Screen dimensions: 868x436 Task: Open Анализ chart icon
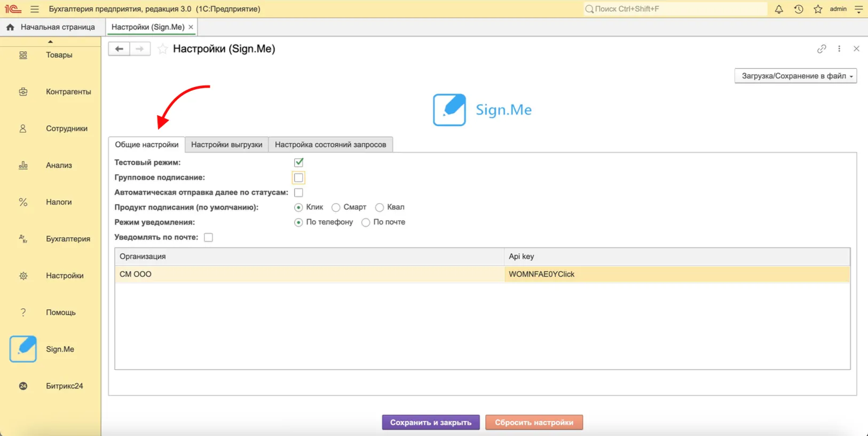pyautogui.click(x=23, y=165)
